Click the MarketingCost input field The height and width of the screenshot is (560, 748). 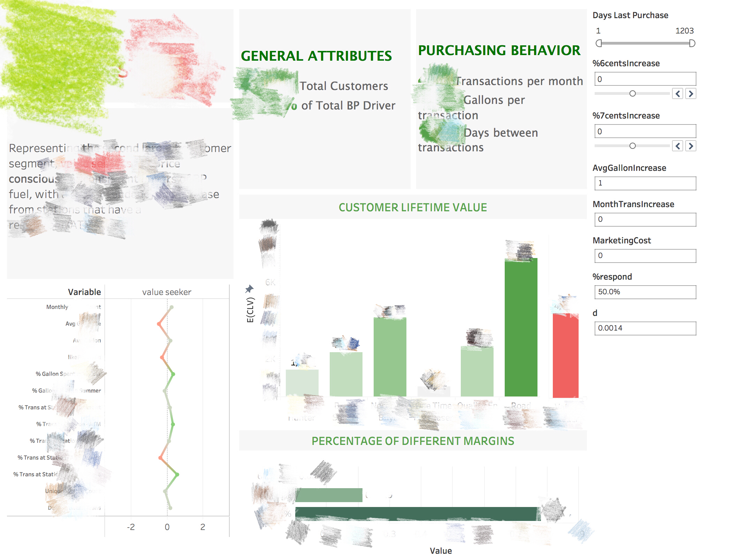[x=645, y=256]
